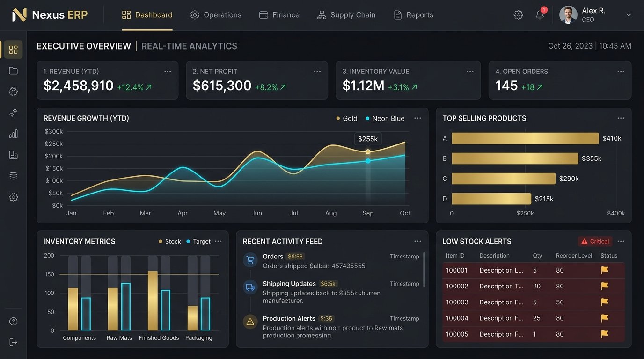
Task: Open the Reports tab
Action: [x=413, y=15]
